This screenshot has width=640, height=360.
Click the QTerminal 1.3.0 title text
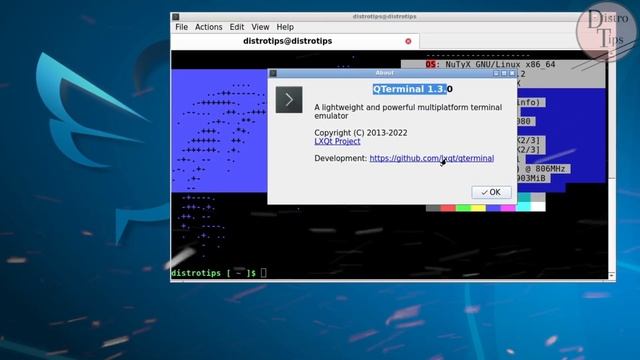[413, 89]
